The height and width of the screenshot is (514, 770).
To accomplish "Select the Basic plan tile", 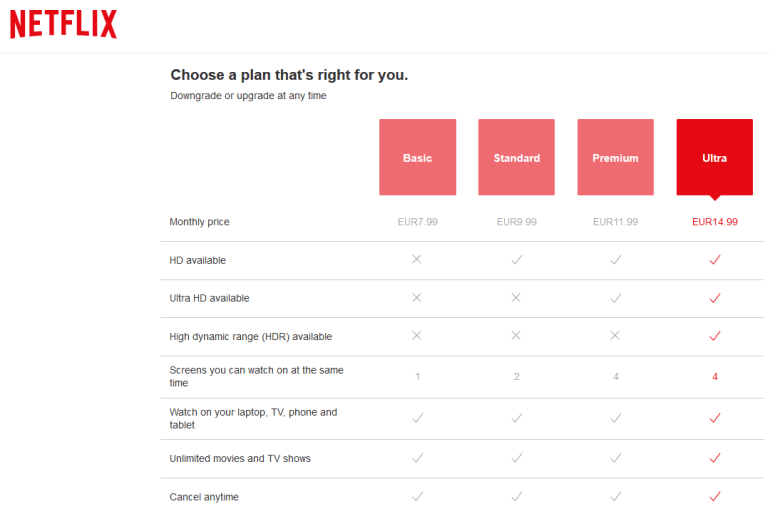I will (417, 157).
